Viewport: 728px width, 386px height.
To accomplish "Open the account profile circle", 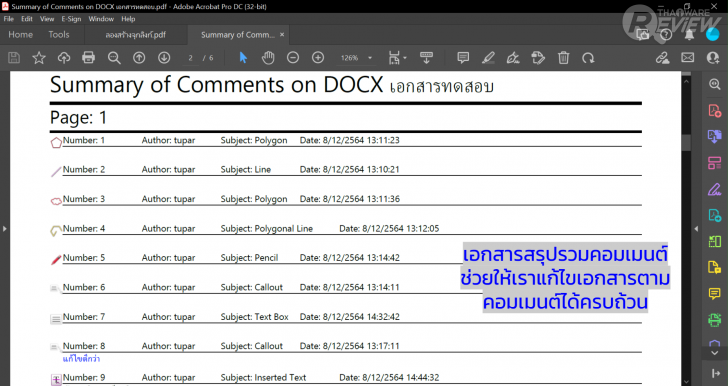I will [712, 34].
